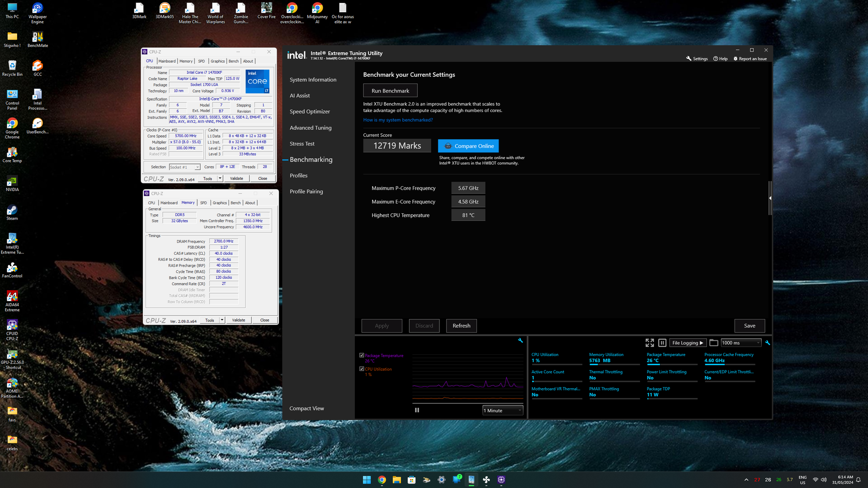Open Stress Test section
Viewport: 868px width, 488px height.
coord(302,144)
